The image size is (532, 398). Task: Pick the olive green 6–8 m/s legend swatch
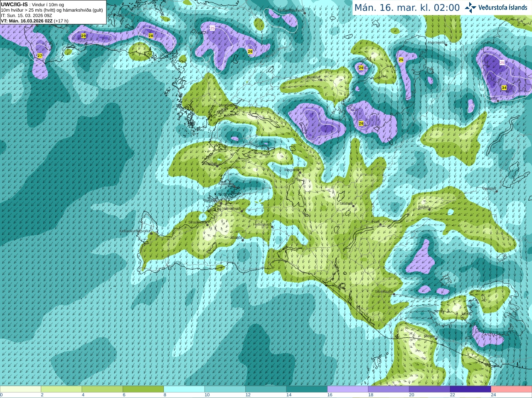click(143, 389)
